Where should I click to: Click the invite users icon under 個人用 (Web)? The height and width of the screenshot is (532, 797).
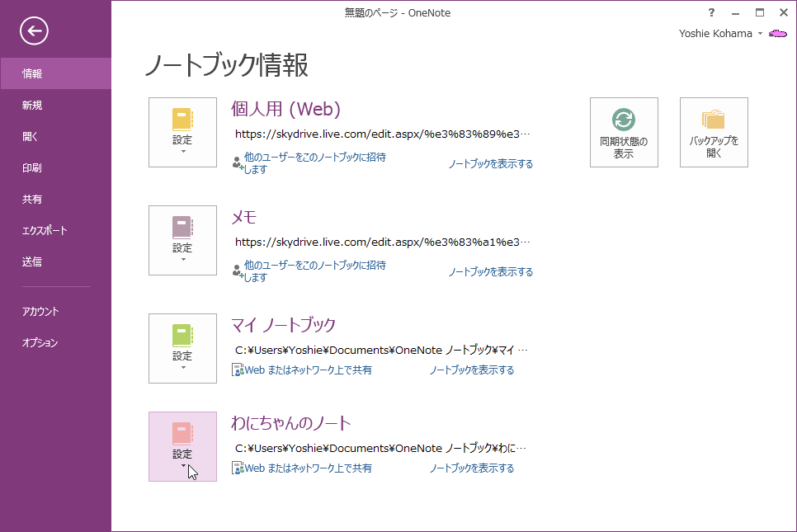click(238, 163)
